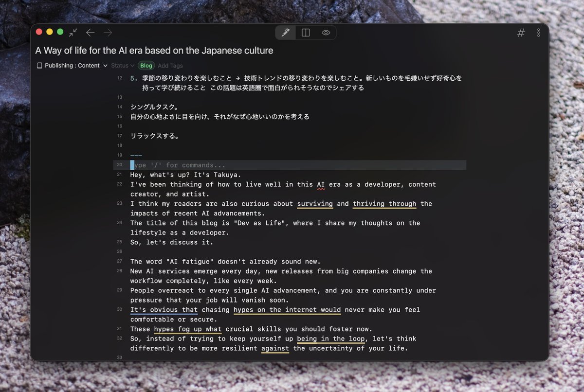Click the underlined phrase "It's obvious that"

pyautogui.click(x=164, y=310)
